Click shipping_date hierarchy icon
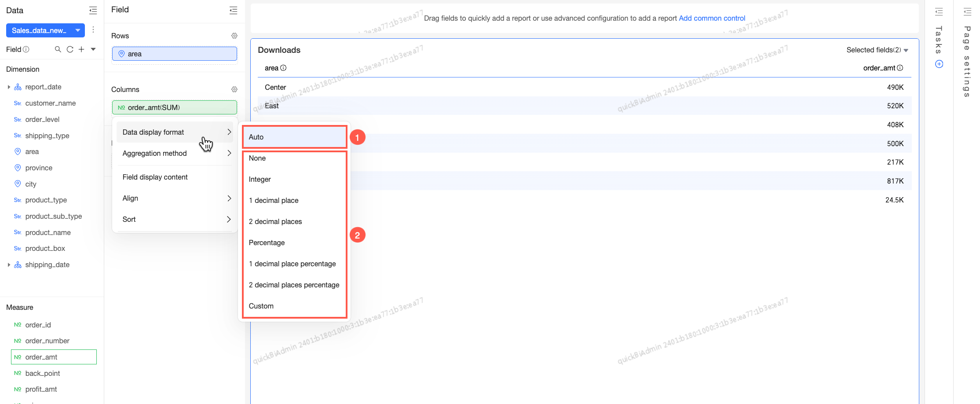The image size is (980, 404). pyautogui.click(x=18, y=265)
